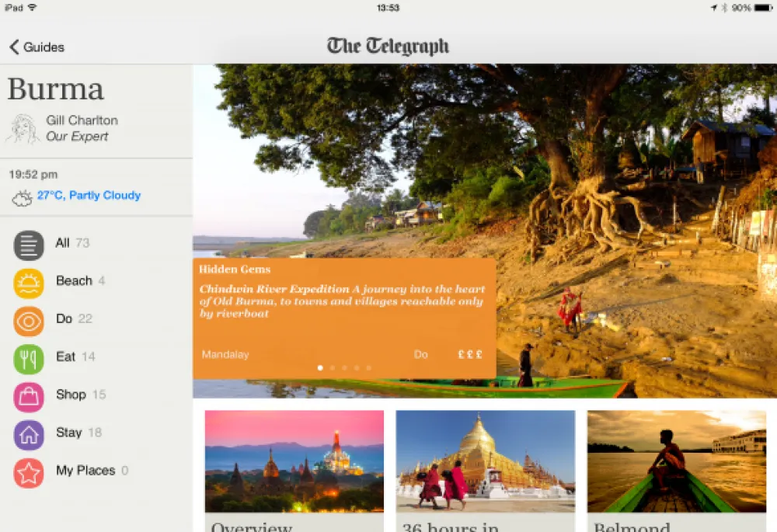The width and height of the screenshot is (777, 532).
Task: Tap the 19:52 pm local time
Action: click(x=33, y=175)
